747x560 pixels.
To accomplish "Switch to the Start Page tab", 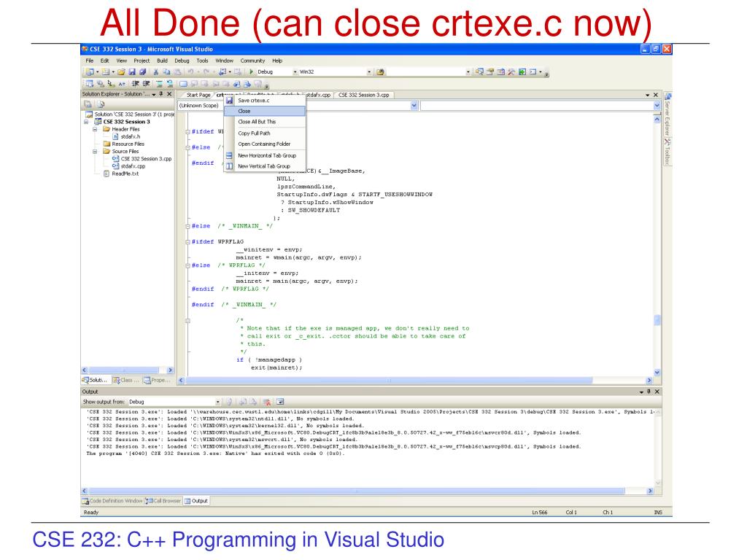I will [198, 95].
